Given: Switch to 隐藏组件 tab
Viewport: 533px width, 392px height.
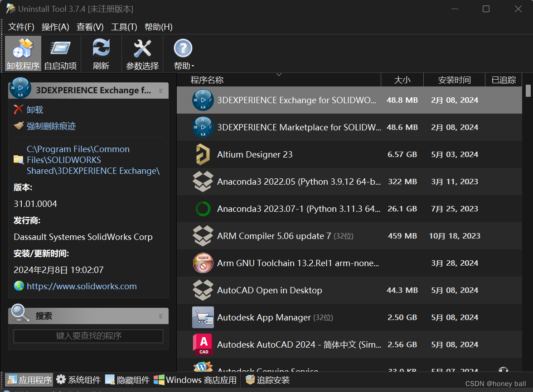Looking at the screenshot, I should tap(127, 380).
